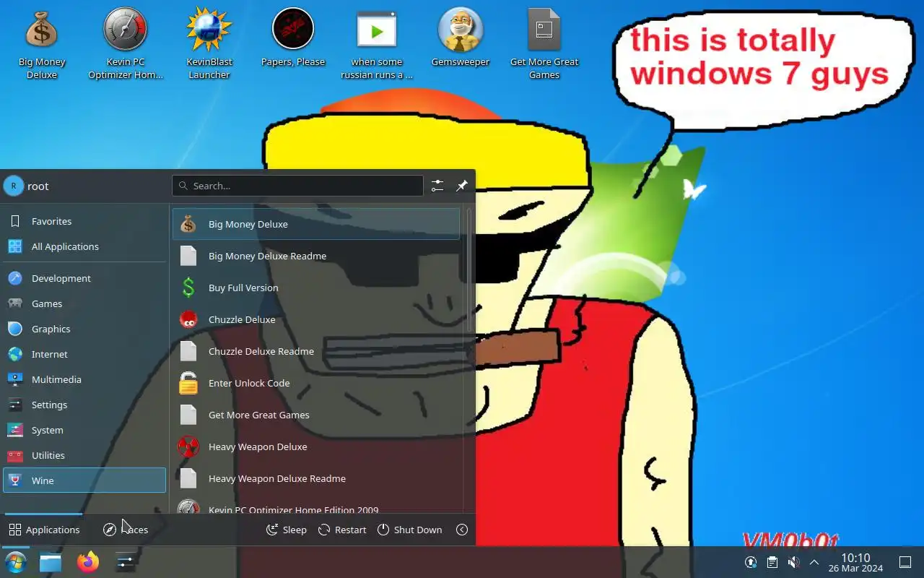Open file manager from taskbar
Image resolution: width=924 pixels, height=578 pixels.
[x=51, y=562]
